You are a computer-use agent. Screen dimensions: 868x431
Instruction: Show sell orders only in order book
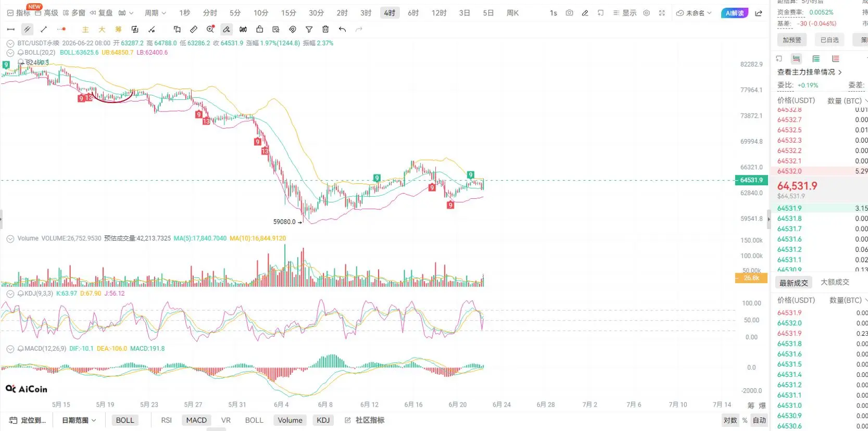pos(836,59)
